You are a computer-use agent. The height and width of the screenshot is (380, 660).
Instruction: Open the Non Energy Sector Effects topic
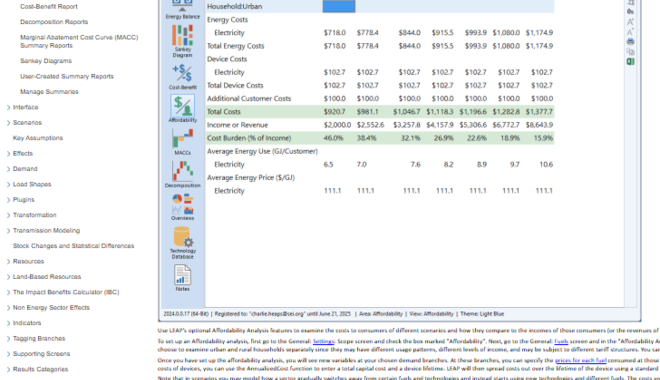pos(51,308)
